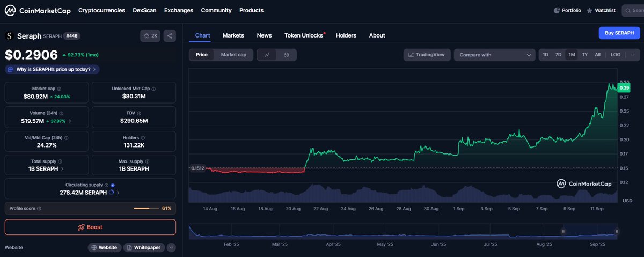This screenshot has width=644, height=257.
Task: Open the Compare with dropdown
Action: coord(494,55)
